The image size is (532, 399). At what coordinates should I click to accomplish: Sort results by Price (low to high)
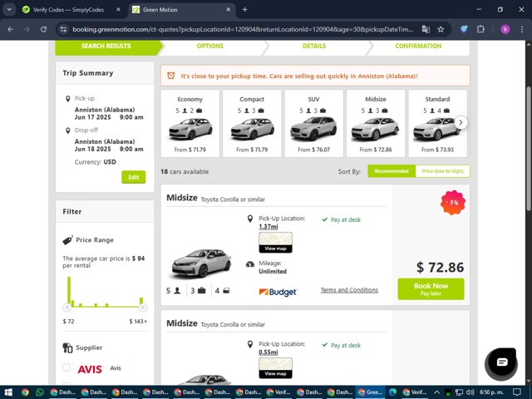pos(442,171)
